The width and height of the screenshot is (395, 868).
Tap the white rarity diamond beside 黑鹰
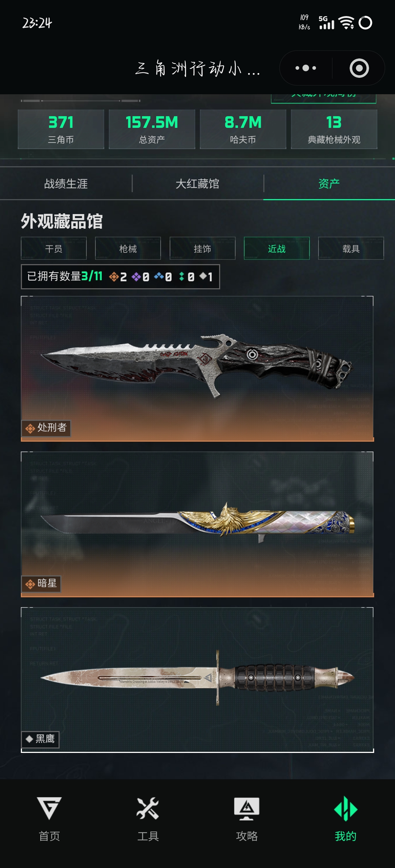coord(30,739)
